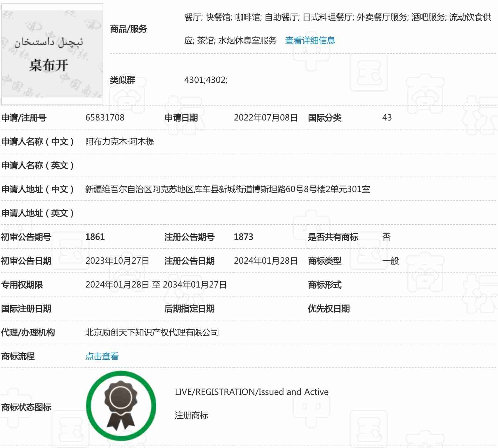The height and width of the screenshot is (448, 498).
Task: Click the applicant address in Xinjiang
Action: (x=228, y=189)
